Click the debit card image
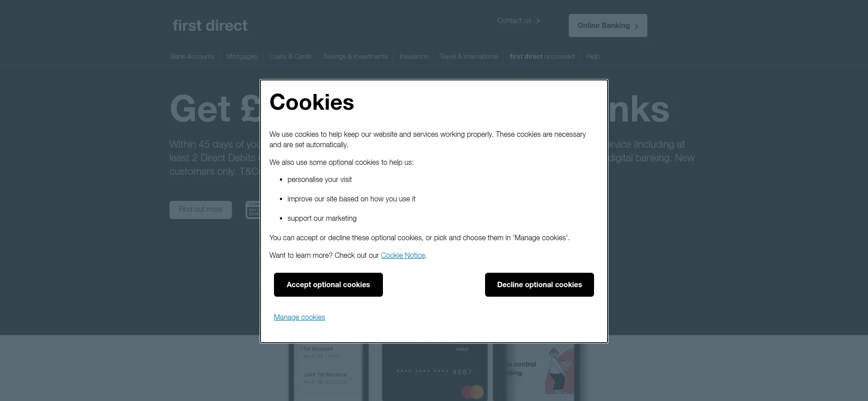Image resolution: width=868 pixels, height=401 pixels. click(x=434, y=372)
